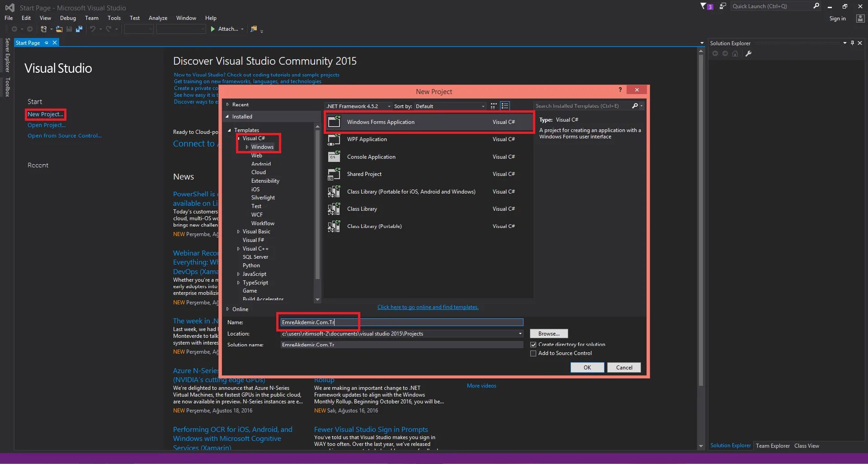Open the .NET Framework version dropdown

click(x=359, y=106)
